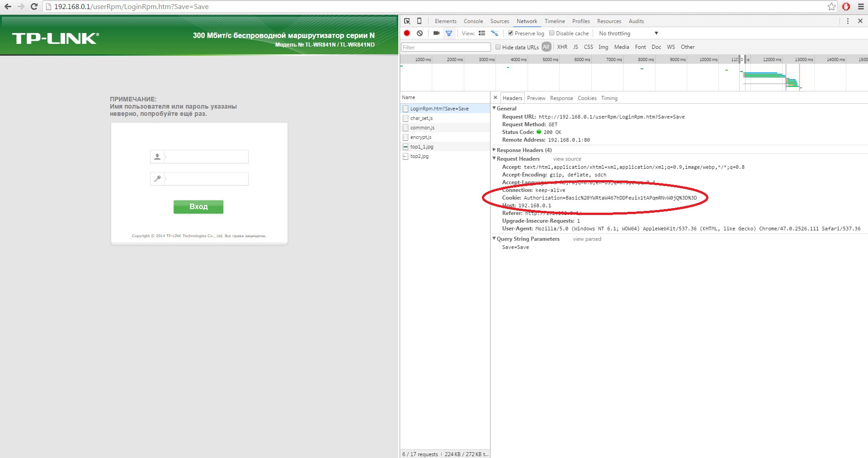Select the encrypt.js request row
Viewport: 868px width, 458px height.
tap(445, 137)
